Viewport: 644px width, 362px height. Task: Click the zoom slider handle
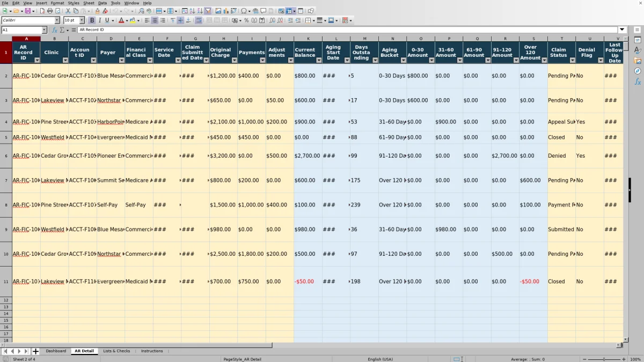(604, 359)
